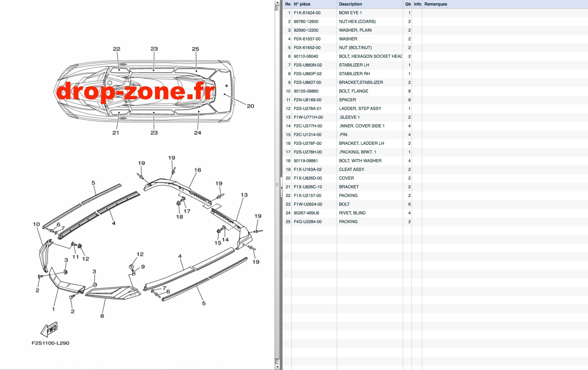Select the STABILIZER RH description

354,74
